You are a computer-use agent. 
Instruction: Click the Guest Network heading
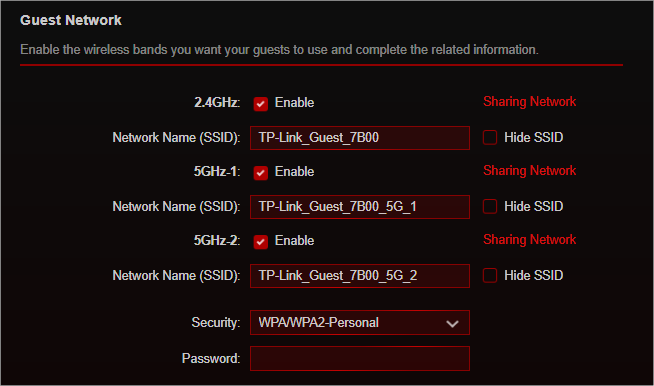click(x=70, y=20)
